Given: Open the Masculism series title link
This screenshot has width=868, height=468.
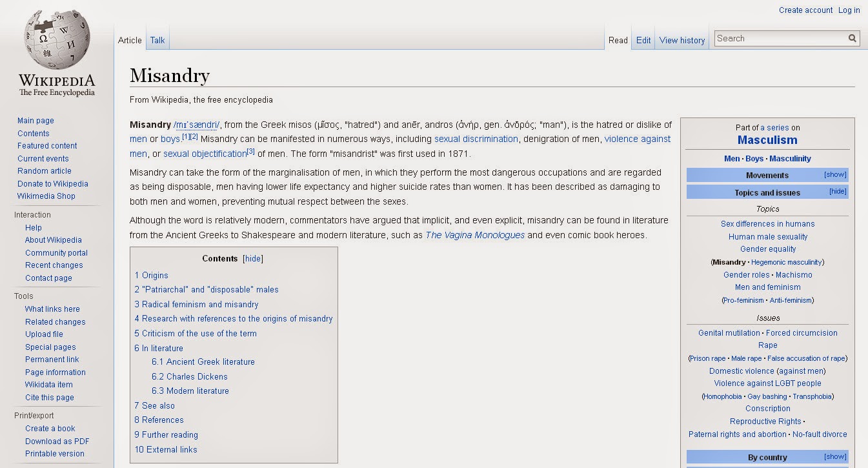Looking at the screenshot, I should point(767,140).
